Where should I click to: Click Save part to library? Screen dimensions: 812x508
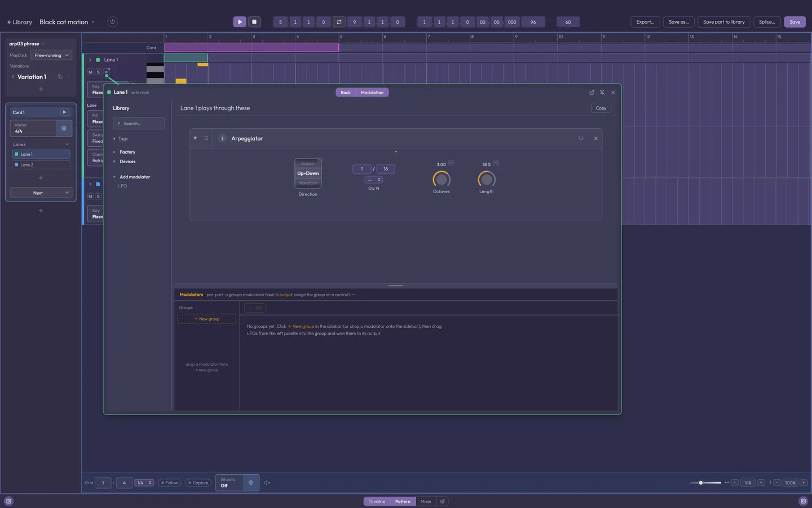click(x=723, y=22)
